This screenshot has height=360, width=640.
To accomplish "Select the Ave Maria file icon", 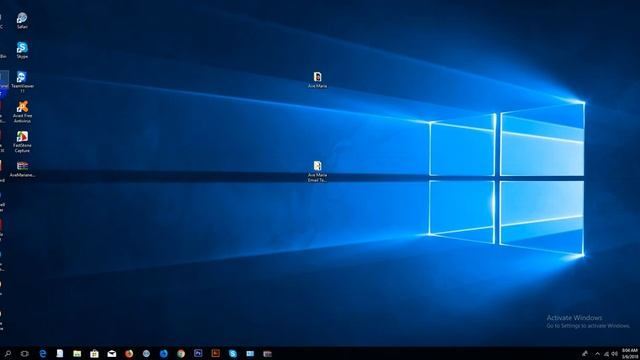I will click(x=317, y=80).
